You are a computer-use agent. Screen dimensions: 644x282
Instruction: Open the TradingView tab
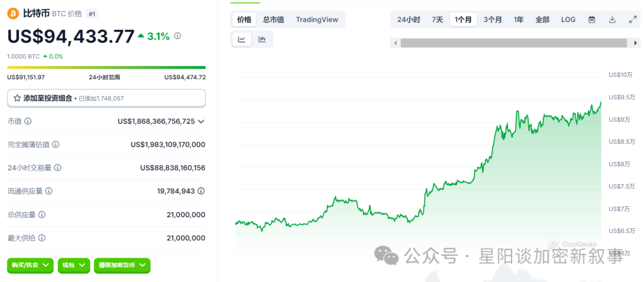pyautogui.click(x=317, y=20)
